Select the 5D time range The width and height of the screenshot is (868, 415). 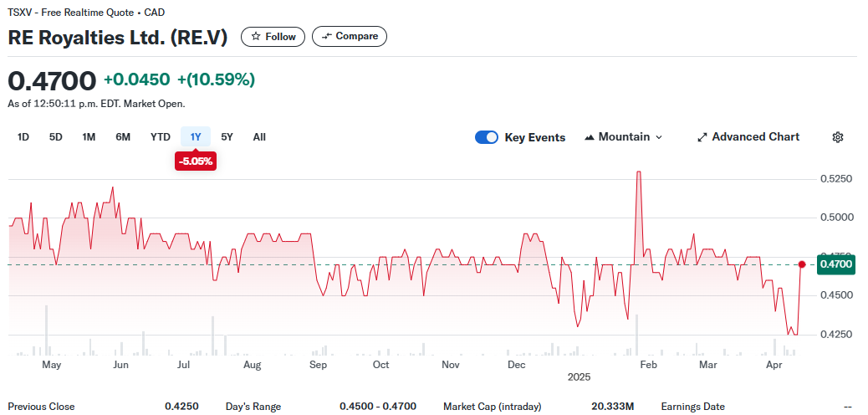(56, 137)
